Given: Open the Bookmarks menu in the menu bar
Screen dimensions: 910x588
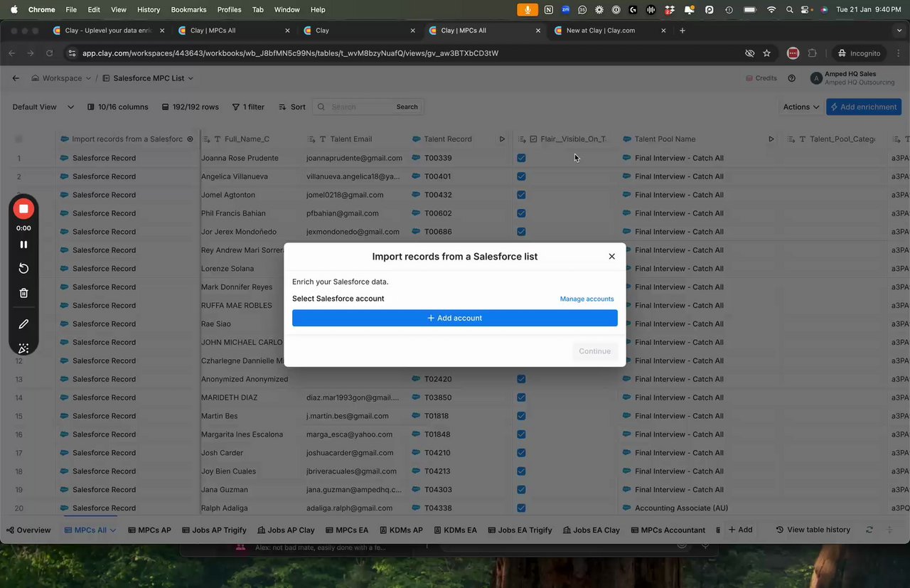Looking at the screenshot, I should click(188, 9).
